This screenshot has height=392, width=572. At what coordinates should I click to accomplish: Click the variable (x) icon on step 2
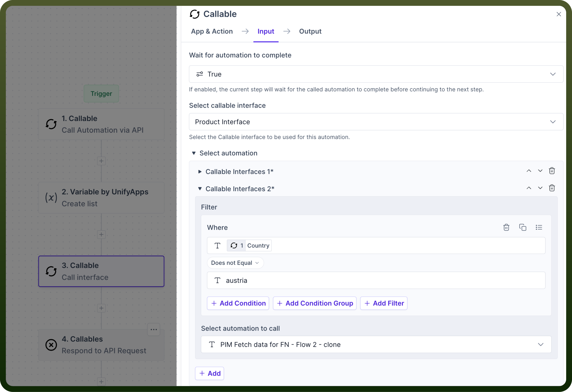coord(51,198)
